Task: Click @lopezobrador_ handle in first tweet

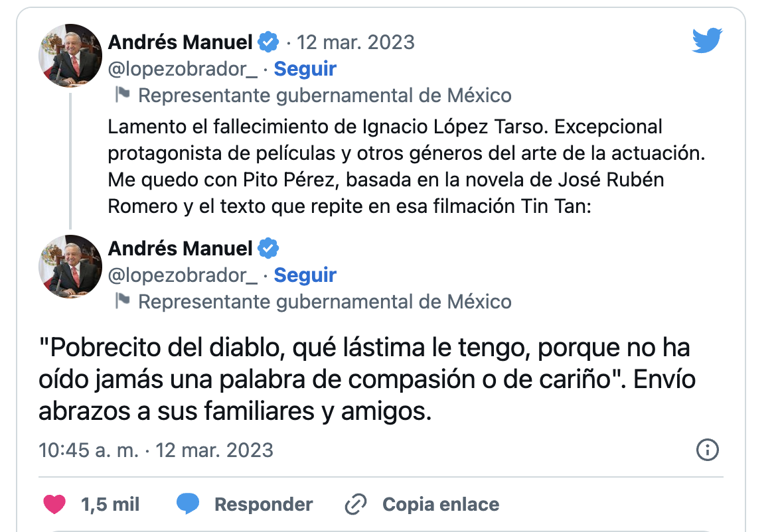Action: (183, 69)
